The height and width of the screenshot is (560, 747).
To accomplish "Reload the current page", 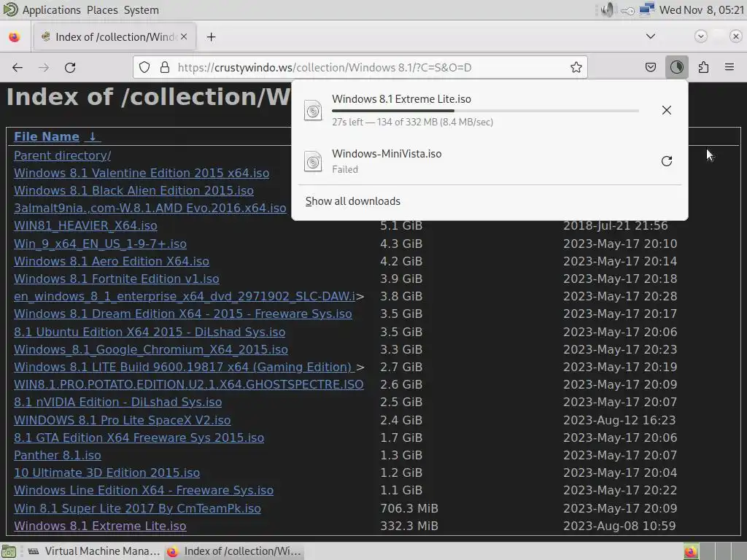I will tap(70, 68).
